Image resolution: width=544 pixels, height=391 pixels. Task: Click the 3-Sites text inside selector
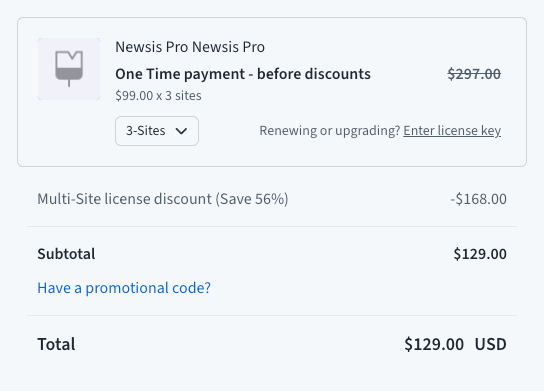pos(145,131)
